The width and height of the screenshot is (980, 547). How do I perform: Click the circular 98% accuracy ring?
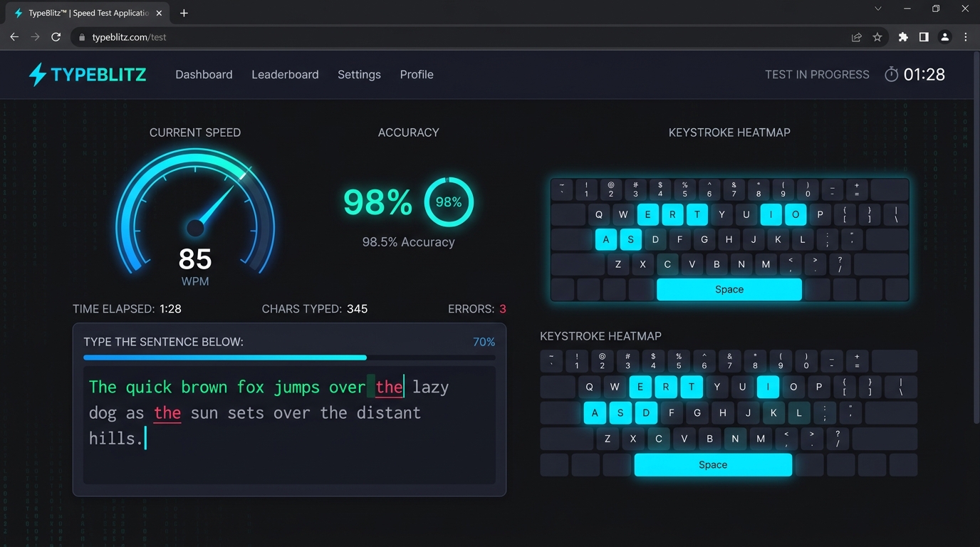pyautogui.click(x=449, y=202)
